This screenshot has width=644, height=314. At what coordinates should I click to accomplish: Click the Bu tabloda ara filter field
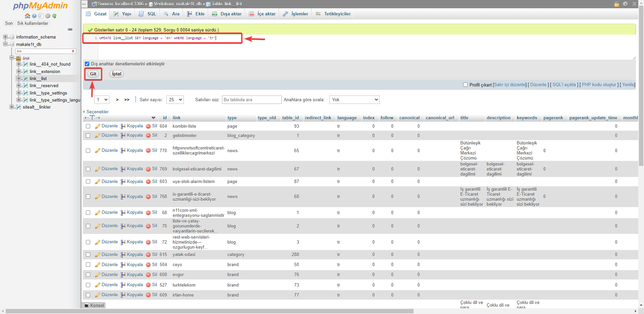pyautogui.click(x=252, y=100)
